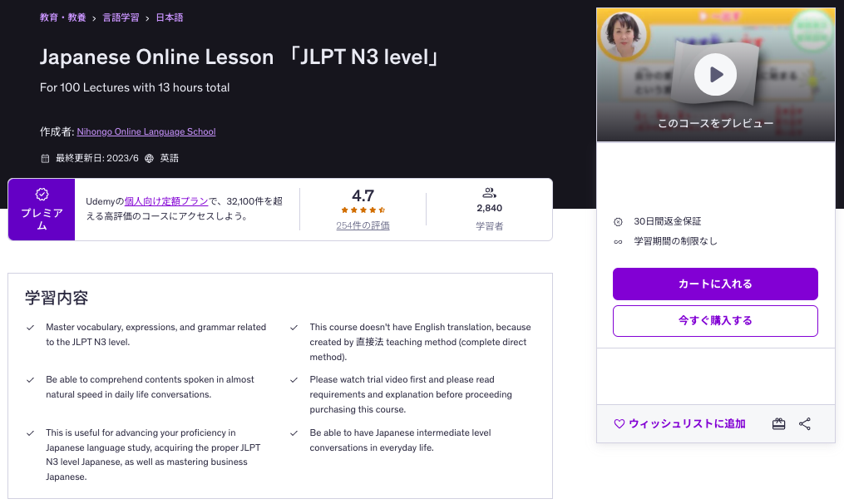844x504 pixels.
Task: Click 作成者: label
Action: click(57, 132)
